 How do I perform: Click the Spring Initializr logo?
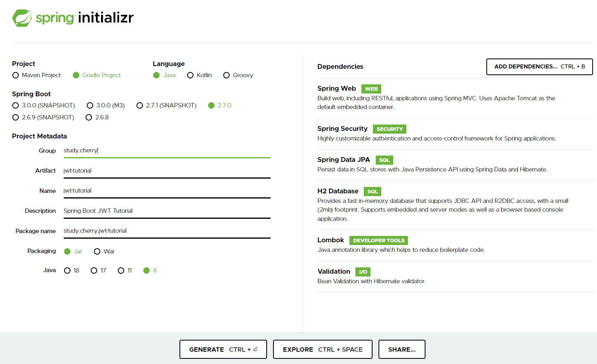point(73,18)
